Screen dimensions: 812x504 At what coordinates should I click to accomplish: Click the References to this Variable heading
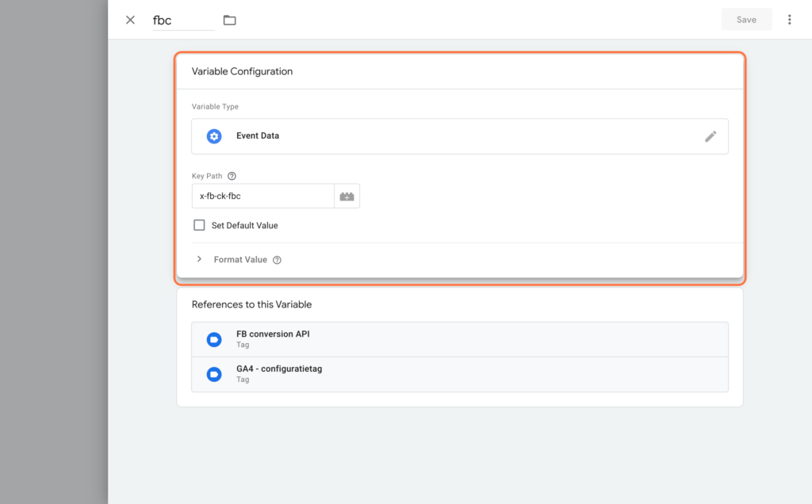click(251, 304)
